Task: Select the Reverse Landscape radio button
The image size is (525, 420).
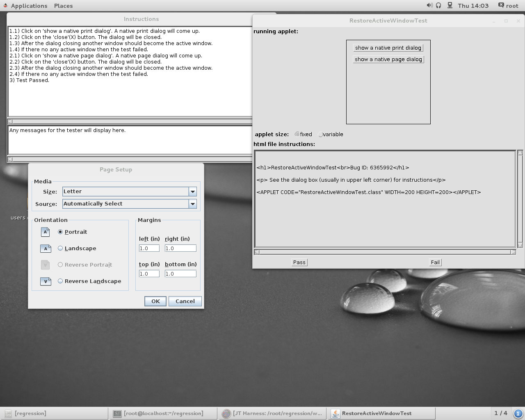Action: click(x=60, y=281)
